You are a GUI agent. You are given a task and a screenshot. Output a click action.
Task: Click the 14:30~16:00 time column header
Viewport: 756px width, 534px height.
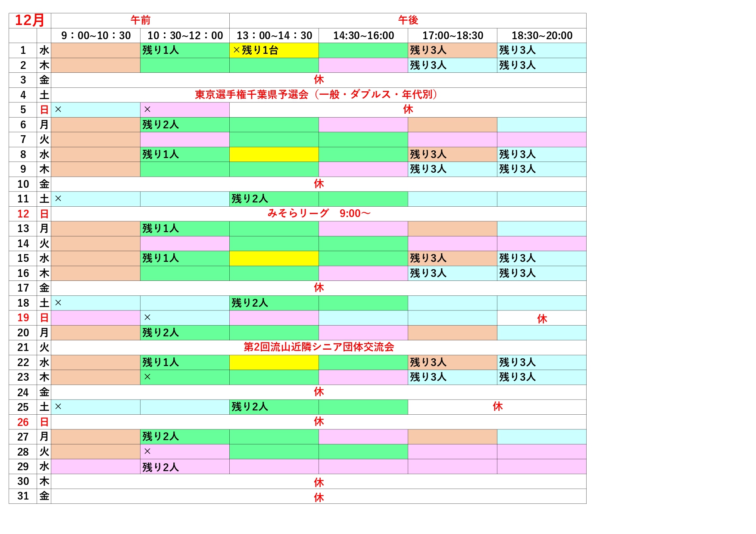point(363,35)
